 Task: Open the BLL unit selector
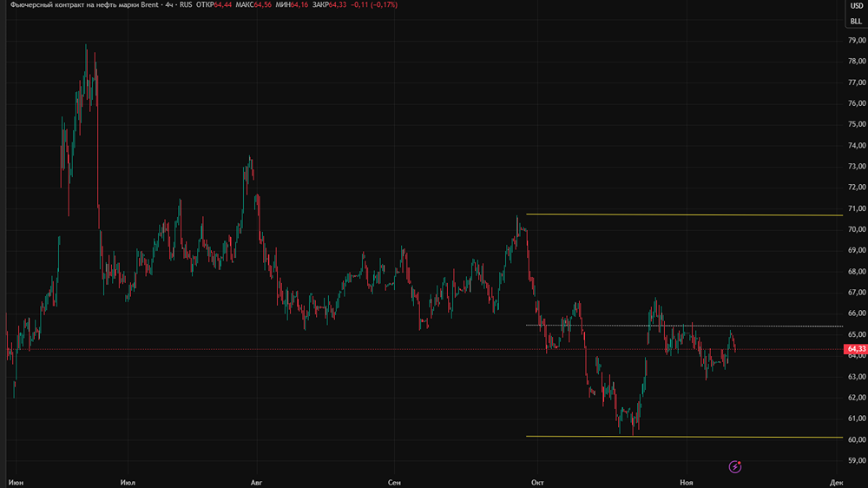click(856, 20)
